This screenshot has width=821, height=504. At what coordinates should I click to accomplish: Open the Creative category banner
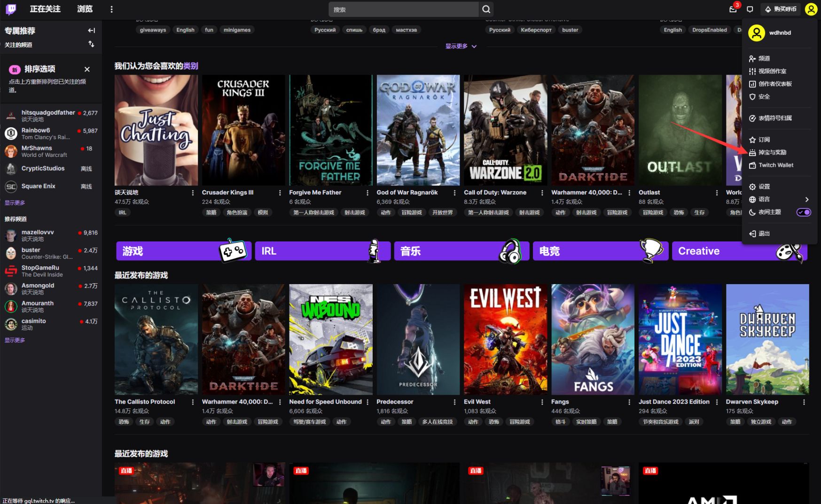[739, 251]
